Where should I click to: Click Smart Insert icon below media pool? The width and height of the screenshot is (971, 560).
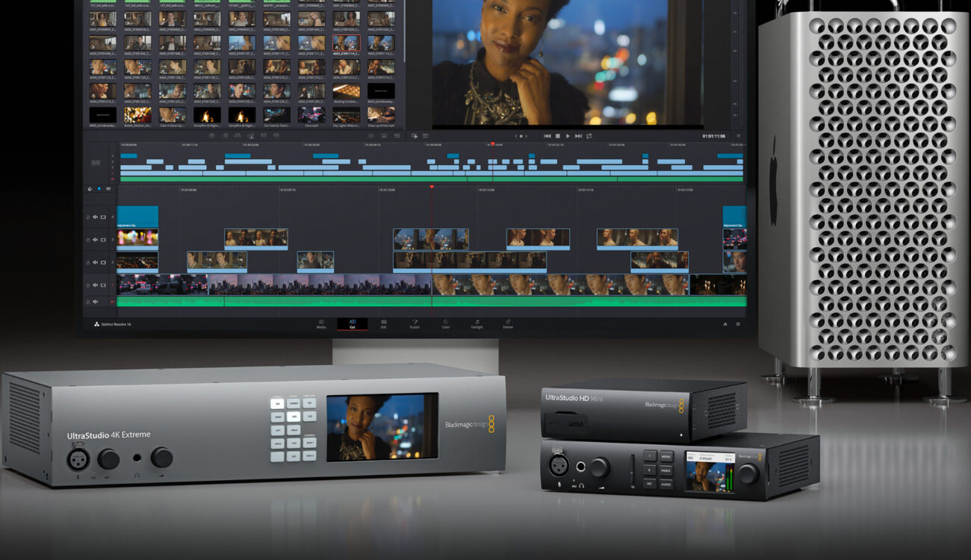click(x=211, y=136)
